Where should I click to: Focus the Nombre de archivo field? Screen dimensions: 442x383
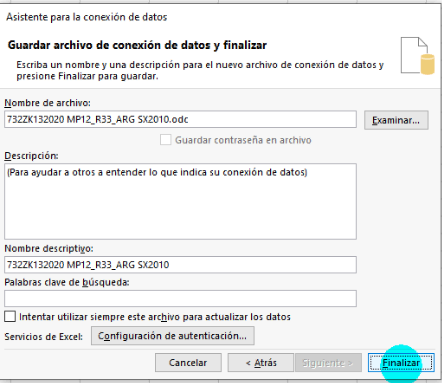(180, 119)
